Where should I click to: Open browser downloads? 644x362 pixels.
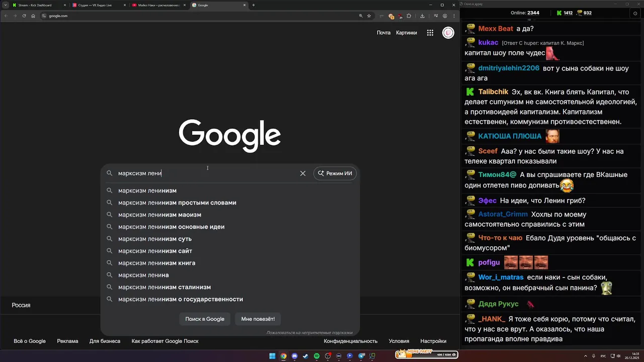pos(422,16)
